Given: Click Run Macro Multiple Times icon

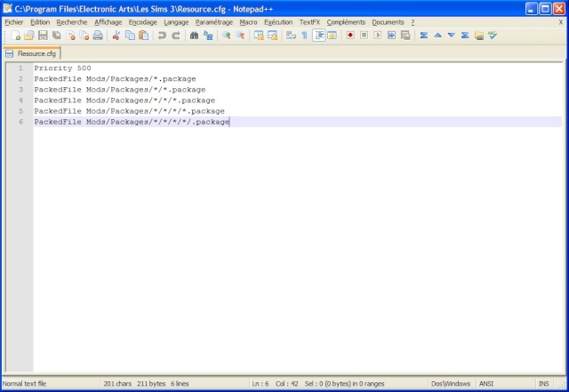Looking at the screenshot, I should tap(391, 36).
